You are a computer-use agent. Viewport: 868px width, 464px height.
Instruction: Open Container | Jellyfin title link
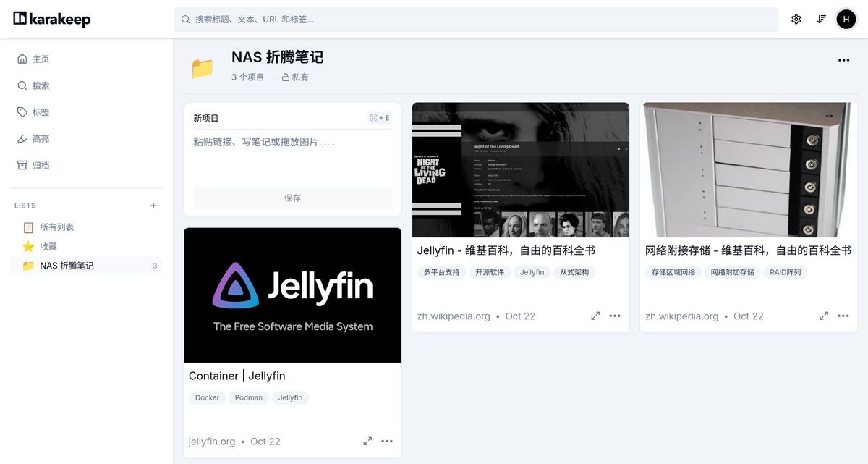(237, 376)
